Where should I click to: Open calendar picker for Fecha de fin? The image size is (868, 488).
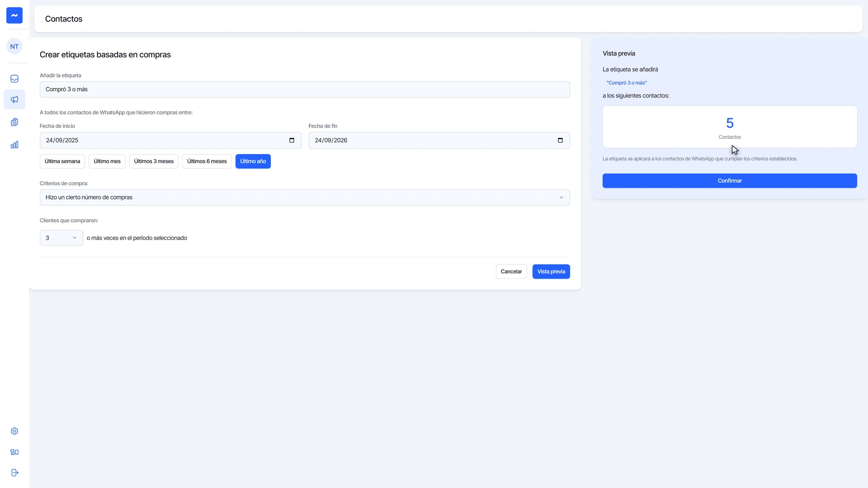[560, 141]
